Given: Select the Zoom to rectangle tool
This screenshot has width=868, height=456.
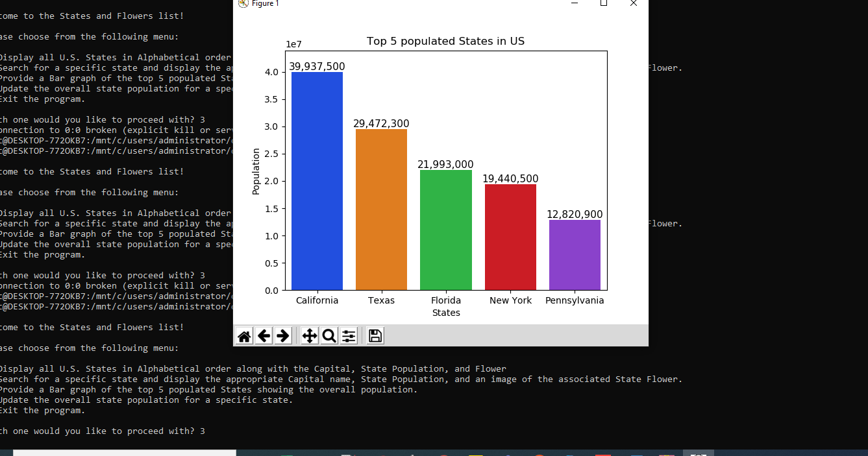Looking at the screenshot, I should click(x=329, y=336).
